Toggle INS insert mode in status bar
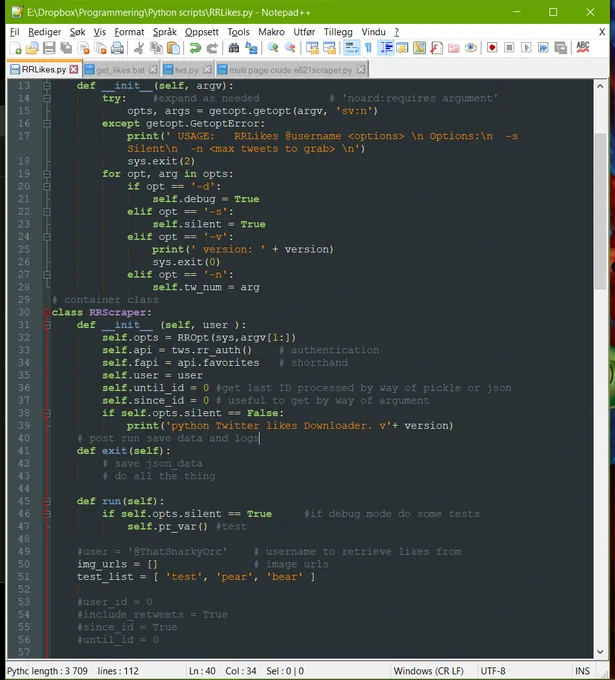Viewport: 615px width, 680px height. pyautogui.click(x=582, y=671)
